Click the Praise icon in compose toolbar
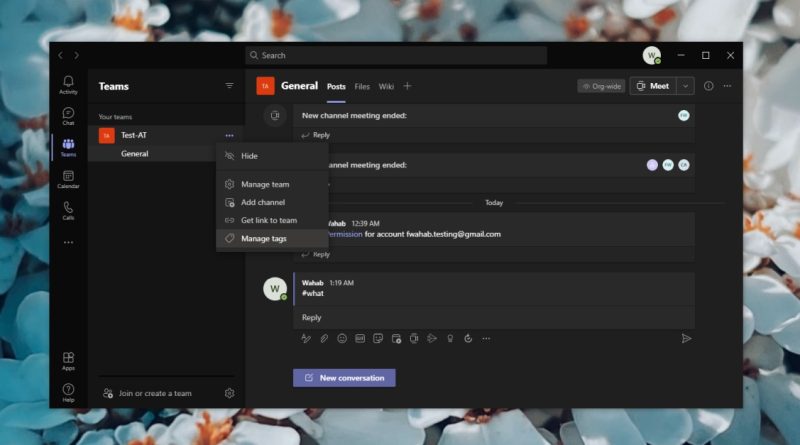This screenshot has height=445, width=800. 450,338
